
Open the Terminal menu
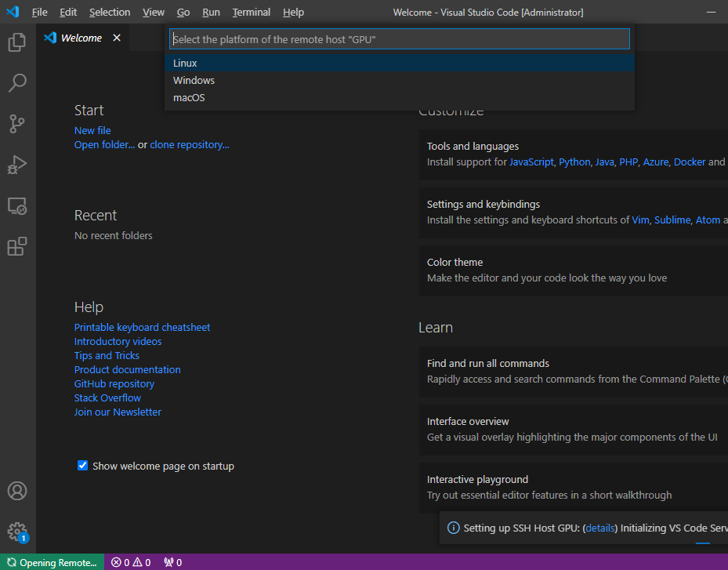252,12
